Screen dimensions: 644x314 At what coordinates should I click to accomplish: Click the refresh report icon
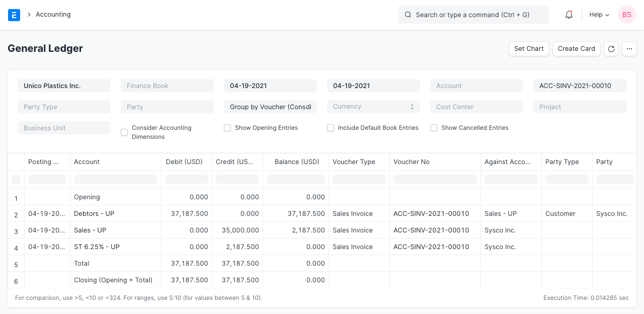pyautogui.click(x=611, y=49)
